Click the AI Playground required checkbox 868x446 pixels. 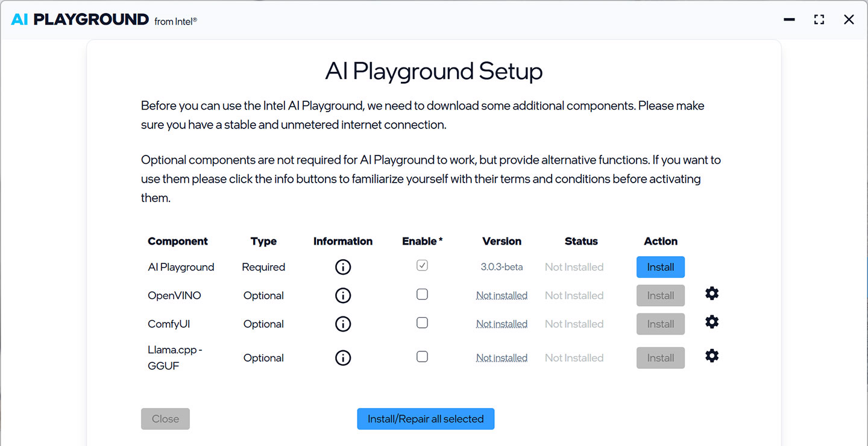(x=422, y=265)
